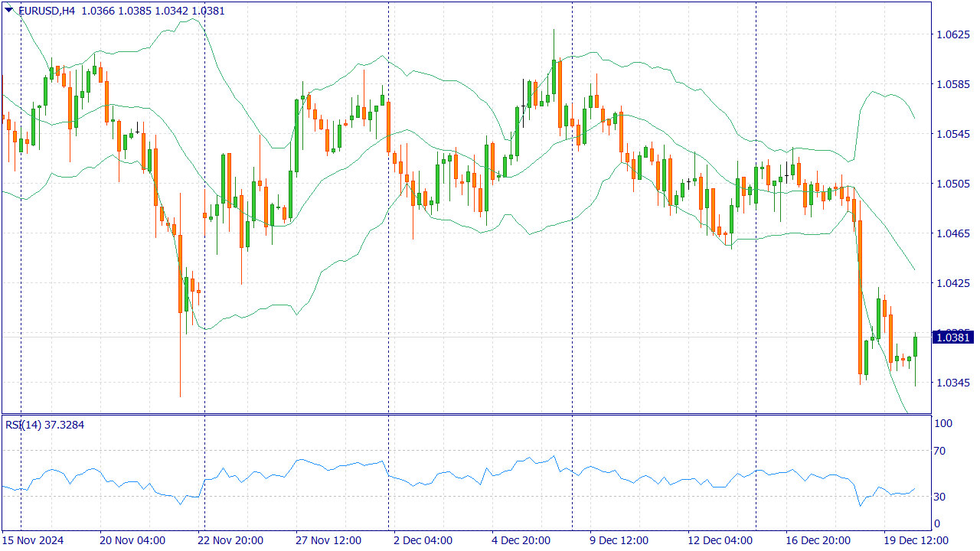Viewport: 980px width, 551px height.
Task: Click the RSI 0 level label
Action: 937,524
